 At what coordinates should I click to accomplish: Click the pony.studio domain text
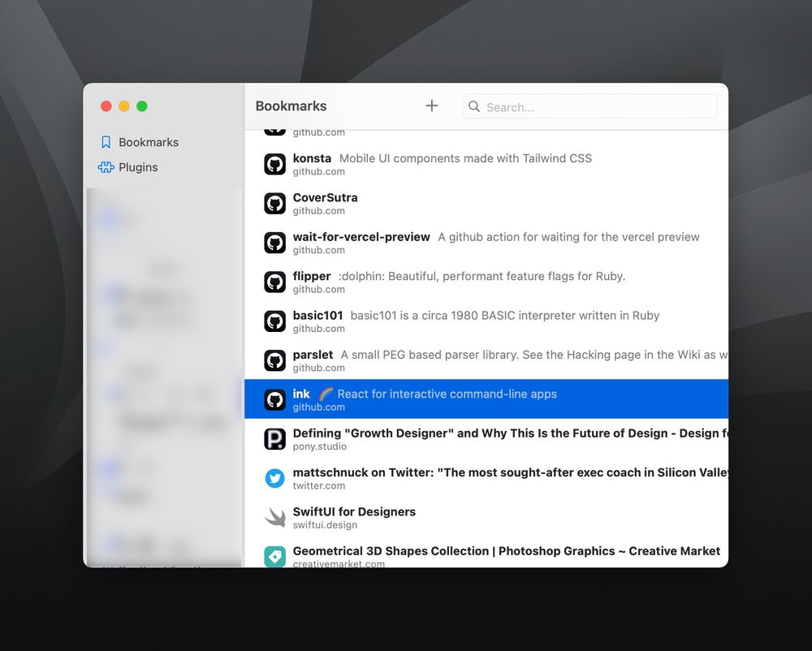point(319,446)
